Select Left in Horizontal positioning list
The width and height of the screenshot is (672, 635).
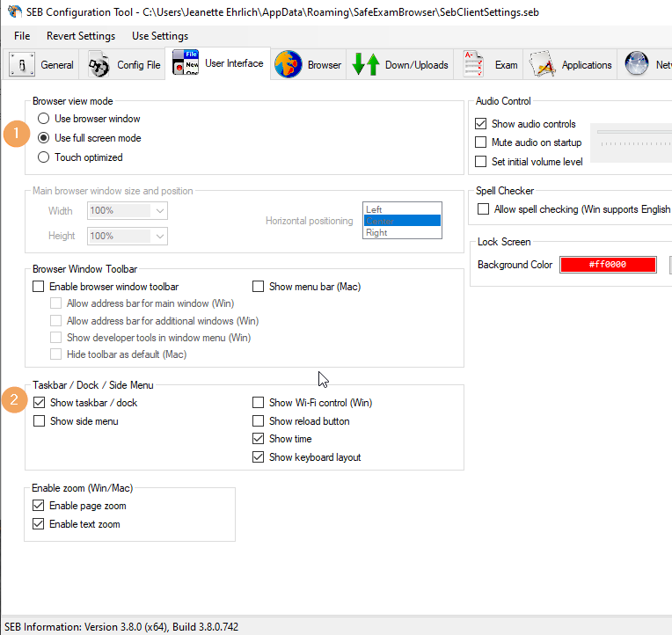tap(402, 209)
